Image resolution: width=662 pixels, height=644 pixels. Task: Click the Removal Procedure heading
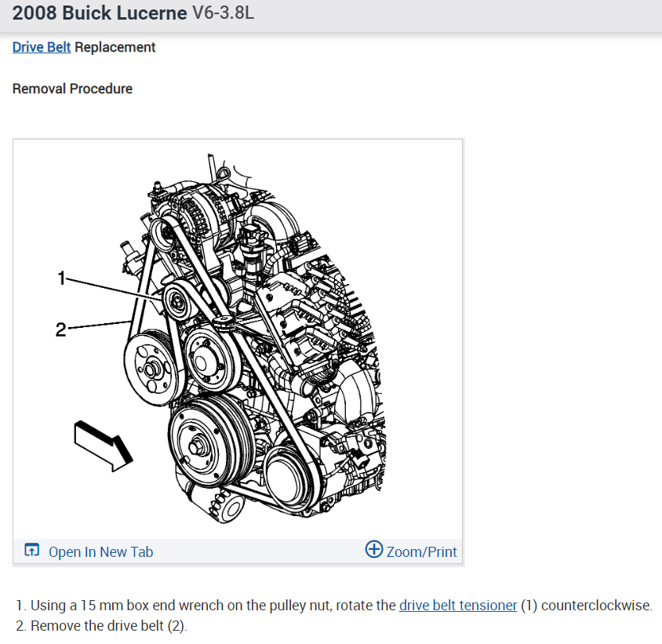pyautogui.click(x=72, y=89)
